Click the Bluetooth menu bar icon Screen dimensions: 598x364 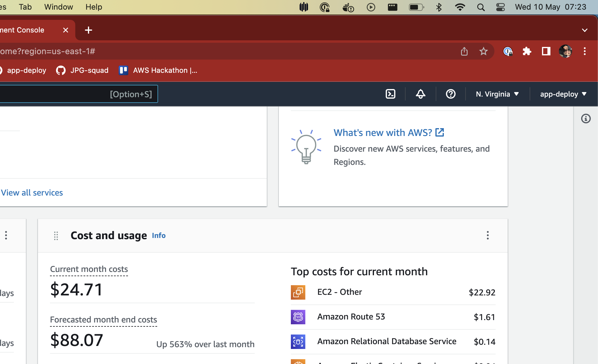click(x=439, y=7)
